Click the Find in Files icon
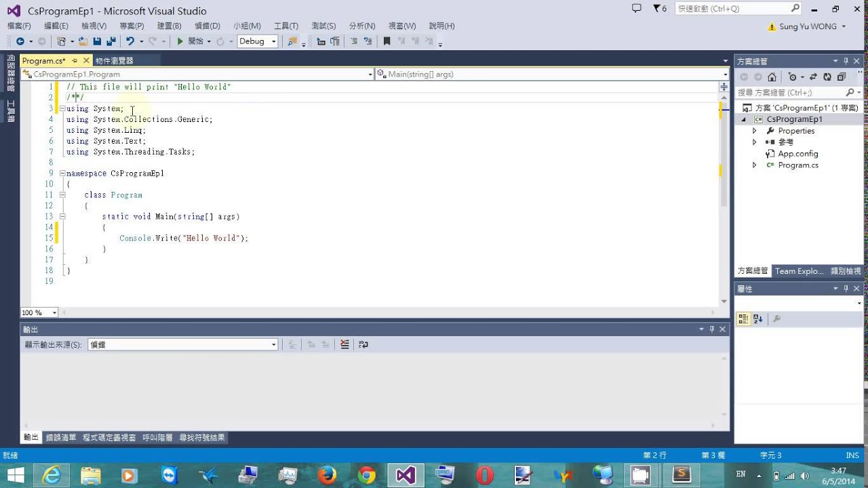 coord(292,41)
